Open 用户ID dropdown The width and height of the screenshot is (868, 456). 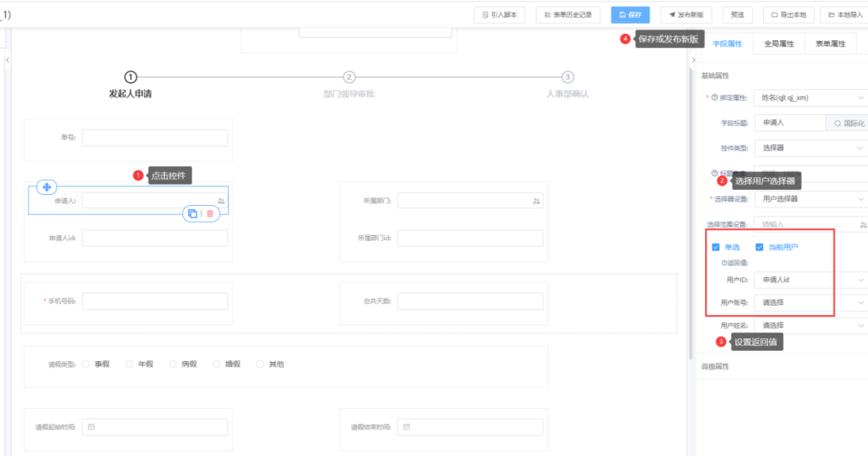[811, 280]
